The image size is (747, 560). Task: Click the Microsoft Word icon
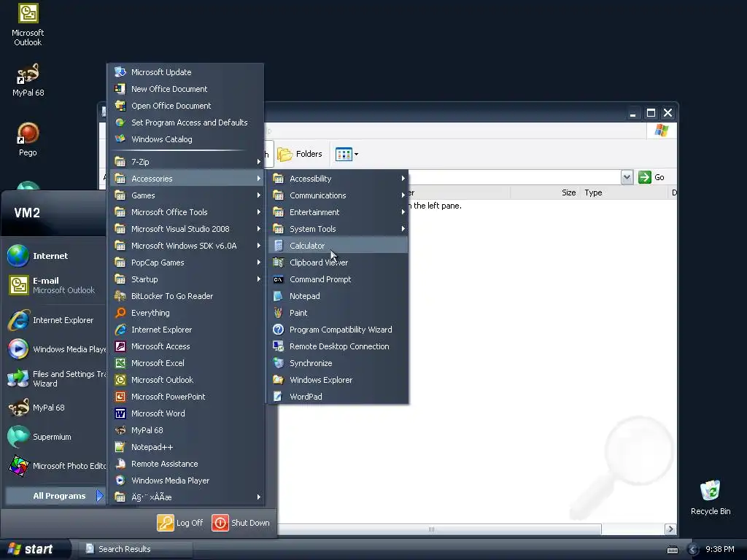pos(120,413)
